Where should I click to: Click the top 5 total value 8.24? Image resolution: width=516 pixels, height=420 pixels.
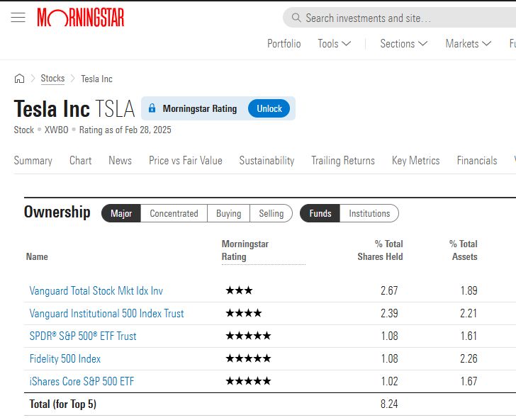tap(389, 404)
